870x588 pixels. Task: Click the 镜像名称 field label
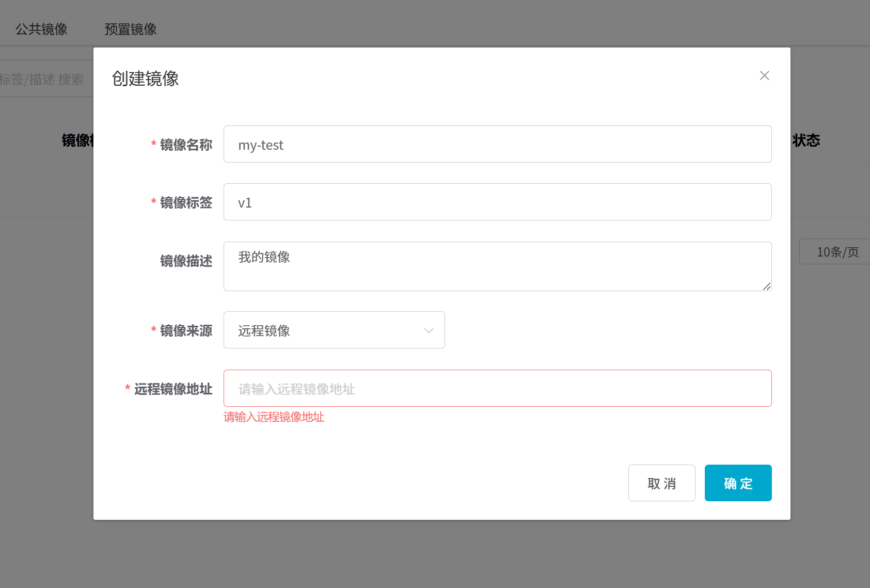coord(186,145)
